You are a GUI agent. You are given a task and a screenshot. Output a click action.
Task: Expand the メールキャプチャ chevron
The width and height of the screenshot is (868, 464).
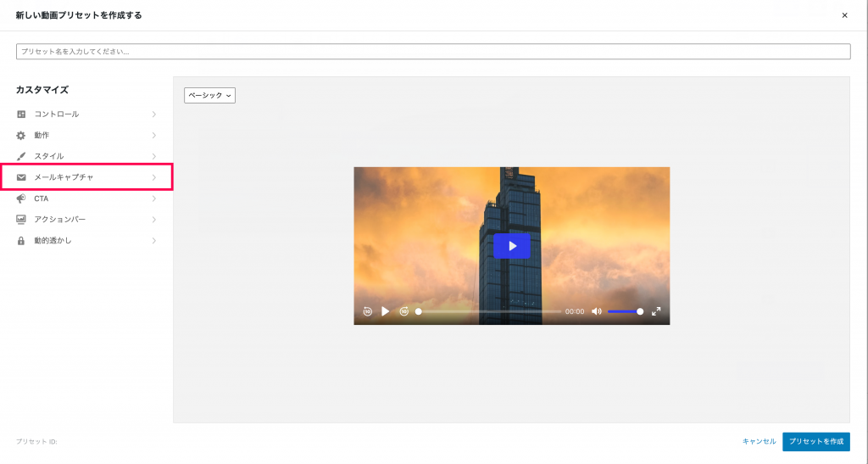point(154,177)
